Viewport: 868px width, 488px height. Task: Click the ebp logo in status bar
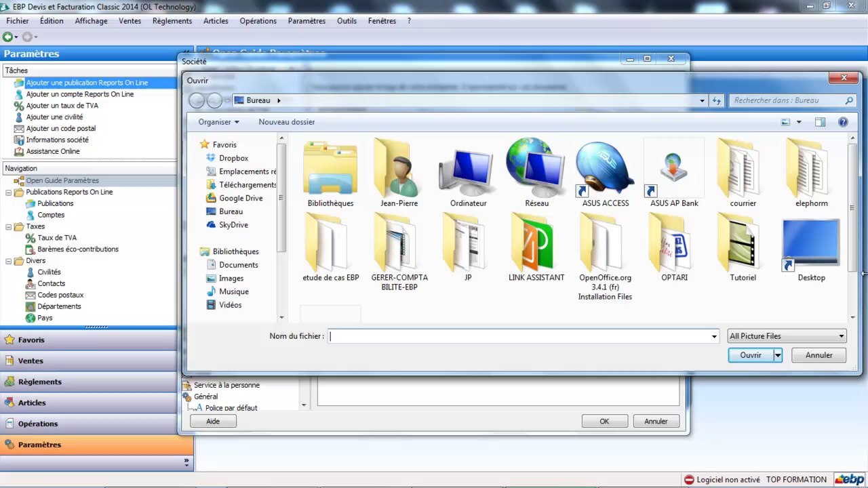(x=850, y=479)
